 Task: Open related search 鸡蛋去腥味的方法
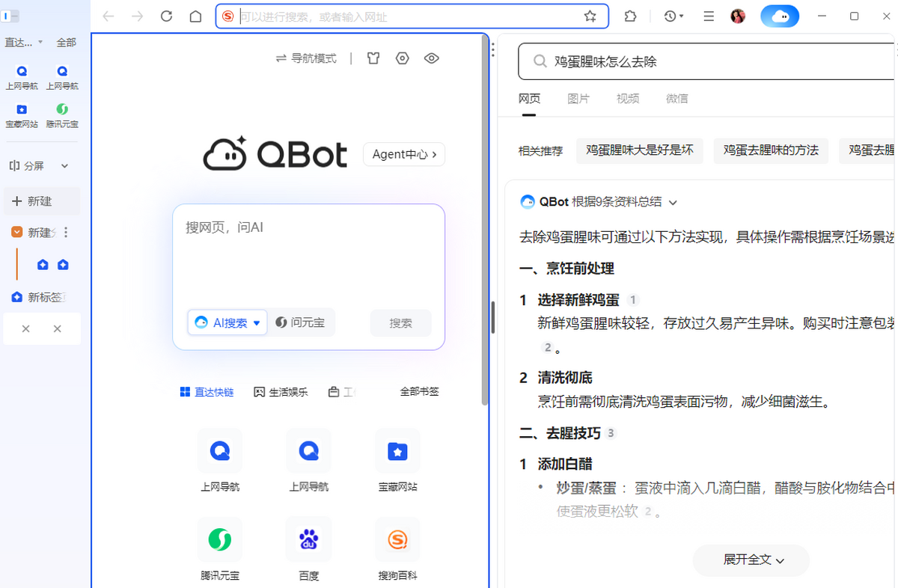click(771, 150)
